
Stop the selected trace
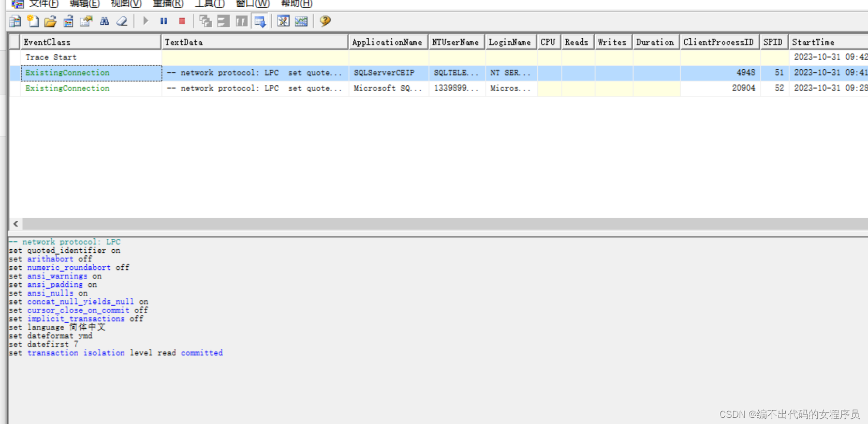tap(182, 21)
